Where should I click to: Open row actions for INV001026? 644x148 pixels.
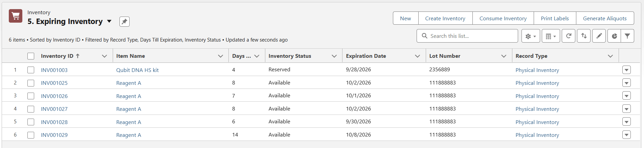point(626,96)
